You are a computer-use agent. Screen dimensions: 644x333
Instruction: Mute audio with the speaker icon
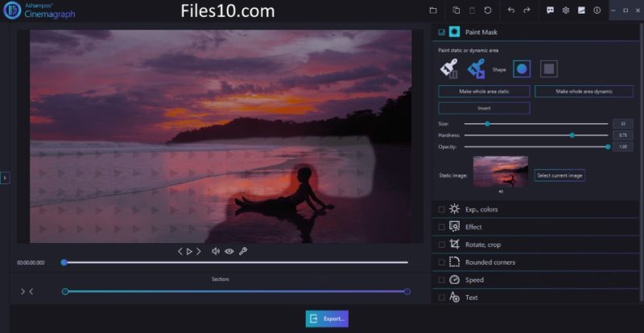[x=216, y=251]
